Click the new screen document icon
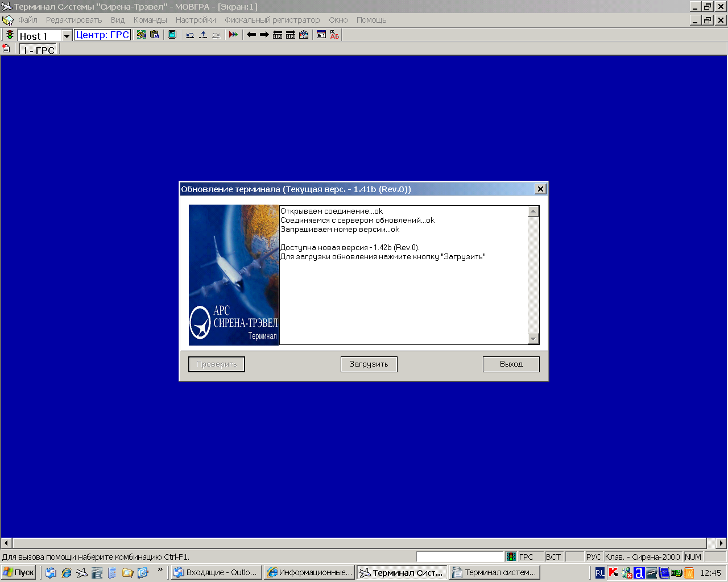 (x=6, y=49)
